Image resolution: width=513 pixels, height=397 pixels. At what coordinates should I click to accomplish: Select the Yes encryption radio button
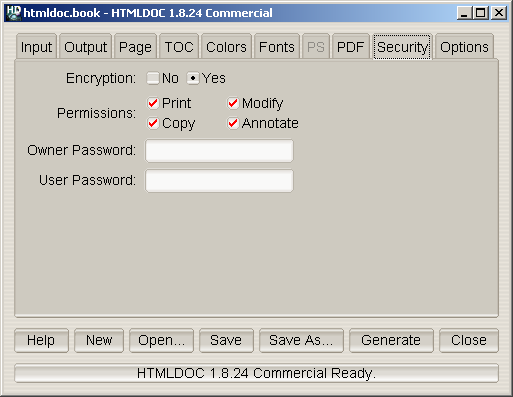click(193, 79)
